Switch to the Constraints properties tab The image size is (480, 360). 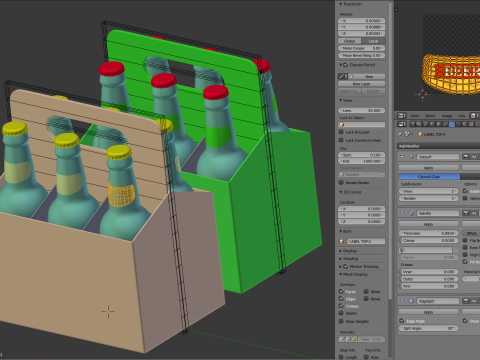pos(445,124)
